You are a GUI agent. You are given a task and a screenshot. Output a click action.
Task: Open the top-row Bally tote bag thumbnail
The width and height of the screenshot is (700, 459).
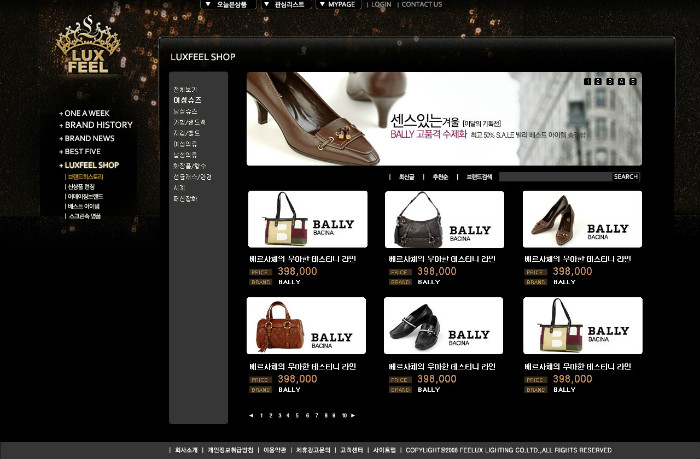[308, 219]
